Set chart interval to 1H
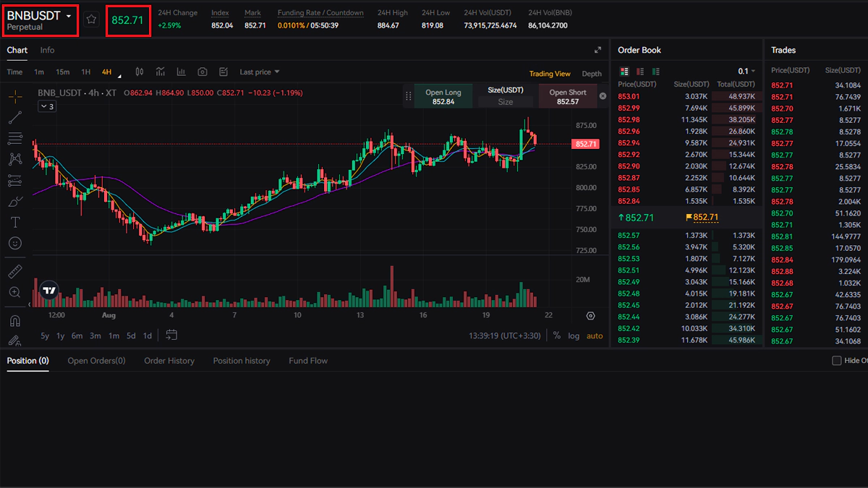Viewport: 868px width, 488px height. point(86,72)
